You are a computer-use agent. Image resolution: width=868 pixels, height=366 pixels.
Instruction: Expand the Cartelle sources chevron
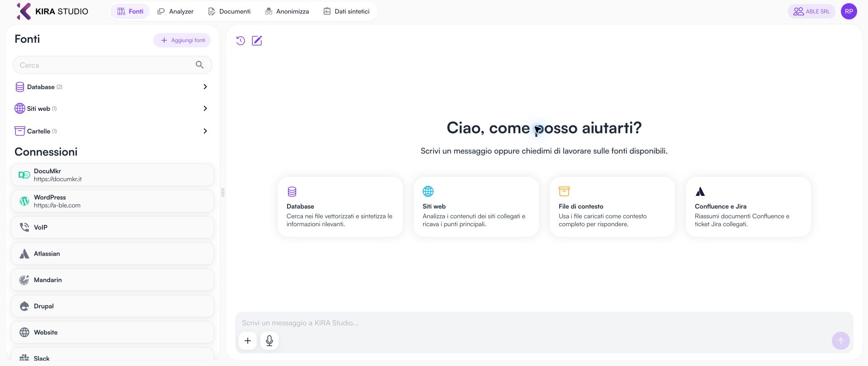tap(205, 131)
